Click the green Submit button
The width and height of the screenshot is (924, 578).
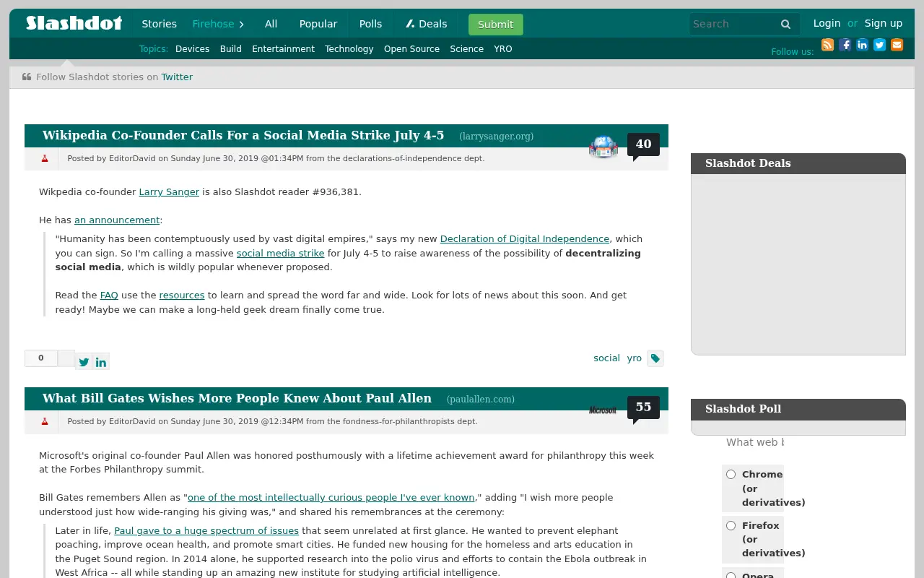pos(495,24)
